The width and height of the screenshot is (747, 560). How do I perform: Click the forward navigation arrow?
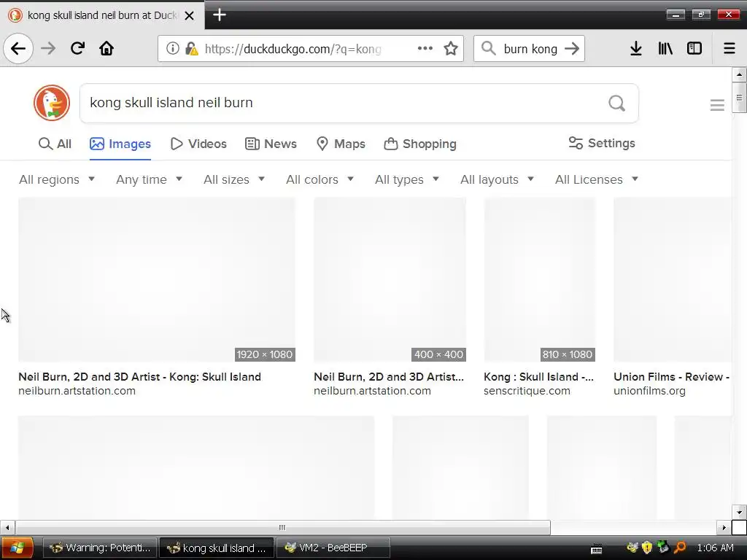point(48,48)
